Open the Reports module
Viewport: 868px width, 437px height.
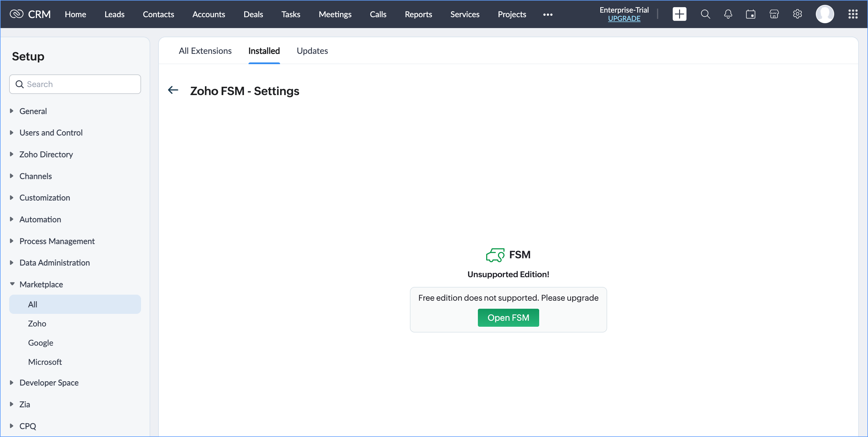coord(418,15)
